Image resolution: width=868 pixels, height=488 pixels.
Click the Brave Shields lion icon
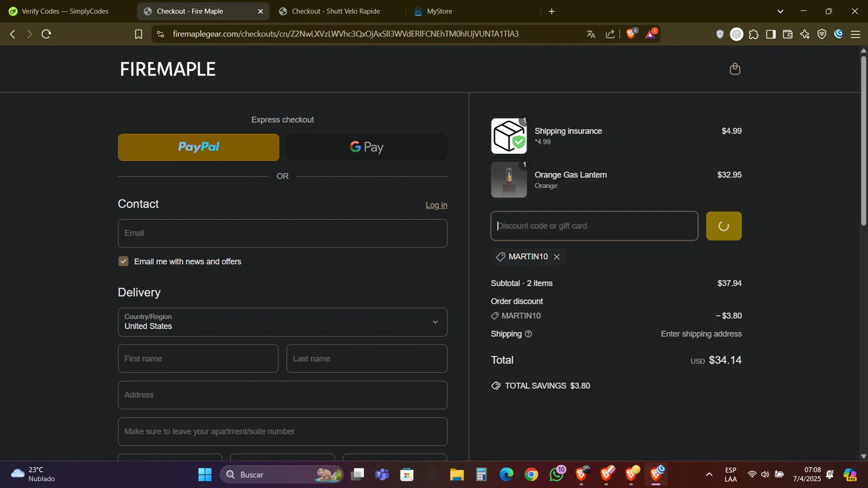[631, 34]
